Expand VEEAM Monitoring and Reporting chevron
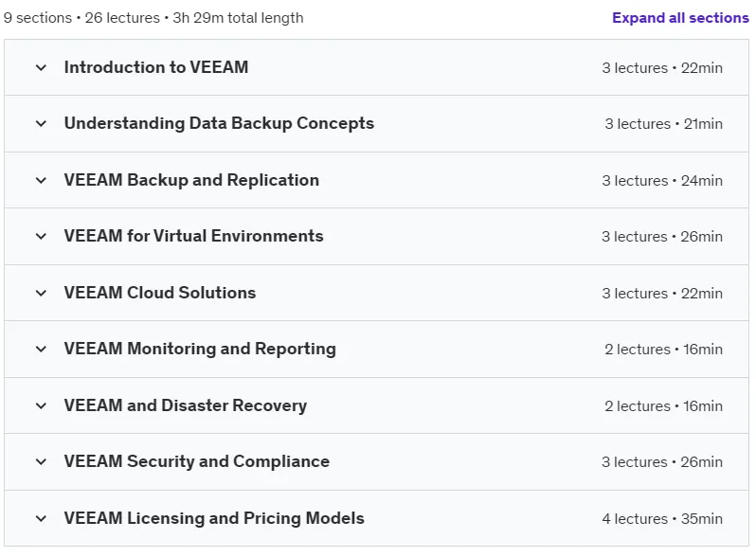 (41, 350)
